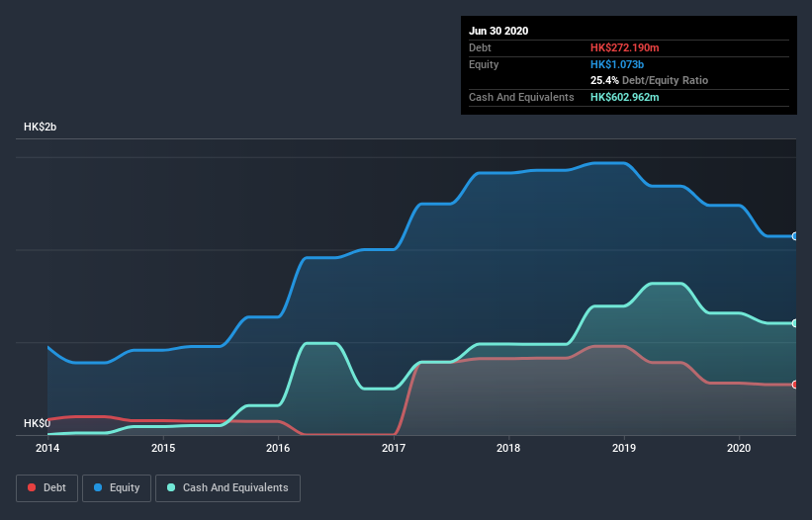Click the 2018 x-axis label
812x520 pixels.
tap(508, 448)
